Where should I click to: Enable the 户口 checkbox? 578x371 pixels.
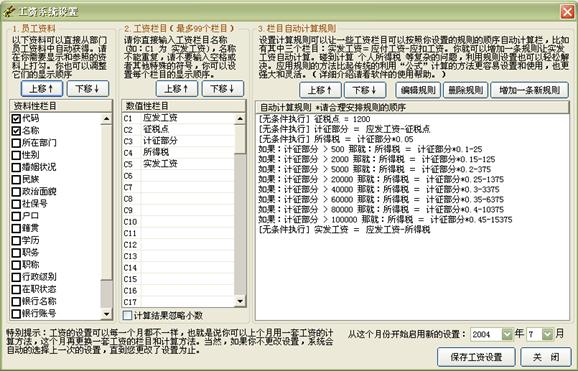pyautogui.click(x=16, y=216)
